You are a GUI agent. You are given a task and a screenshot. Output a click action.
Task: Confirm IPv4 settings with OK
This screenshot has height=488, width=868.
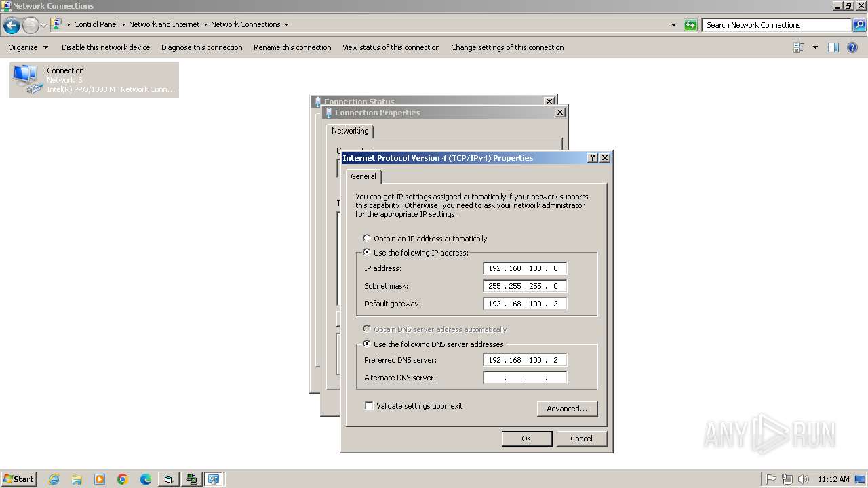(526, 439)
